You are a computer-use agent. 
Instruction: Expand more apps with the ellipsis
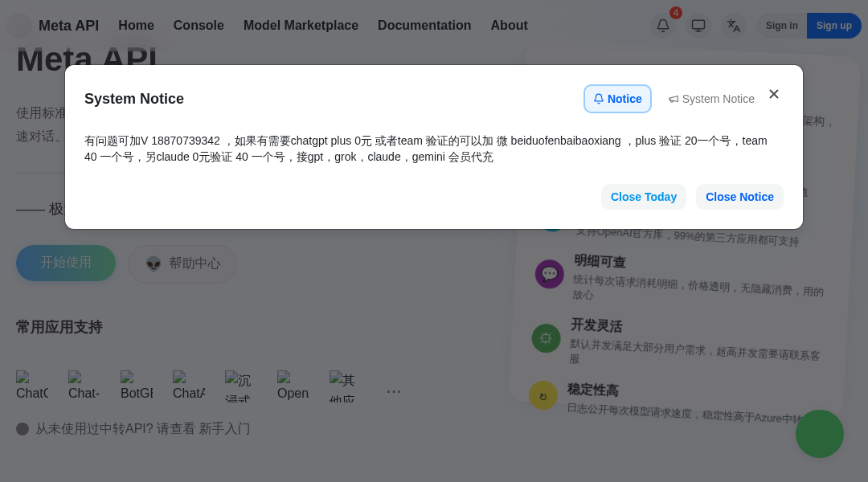coord(394,391)
